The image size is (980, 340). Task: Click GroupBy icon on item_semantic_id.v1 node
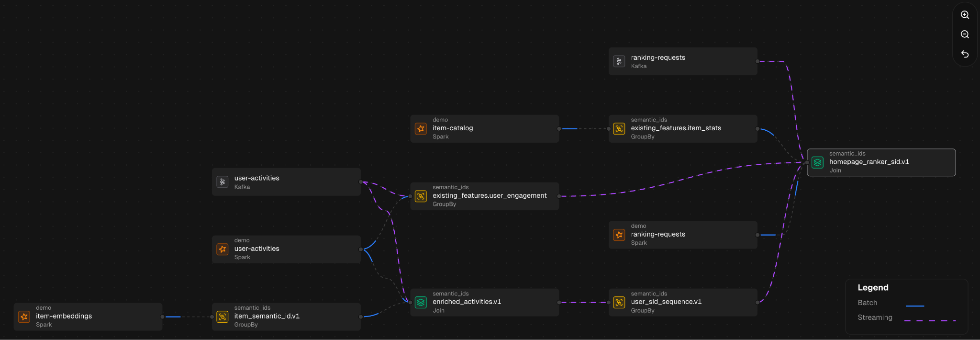point(223,317)
